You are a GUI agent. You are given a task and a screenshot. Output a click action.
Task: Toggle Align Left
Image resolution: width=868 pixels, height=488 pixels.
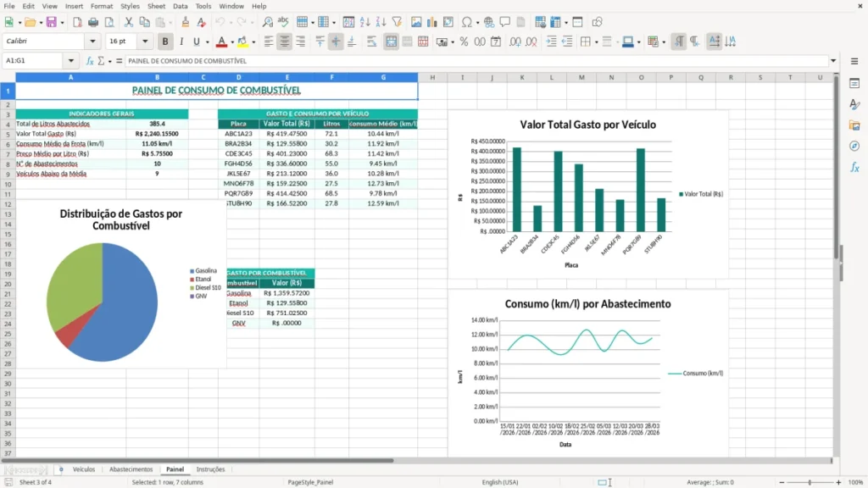[x=269, y=42]
